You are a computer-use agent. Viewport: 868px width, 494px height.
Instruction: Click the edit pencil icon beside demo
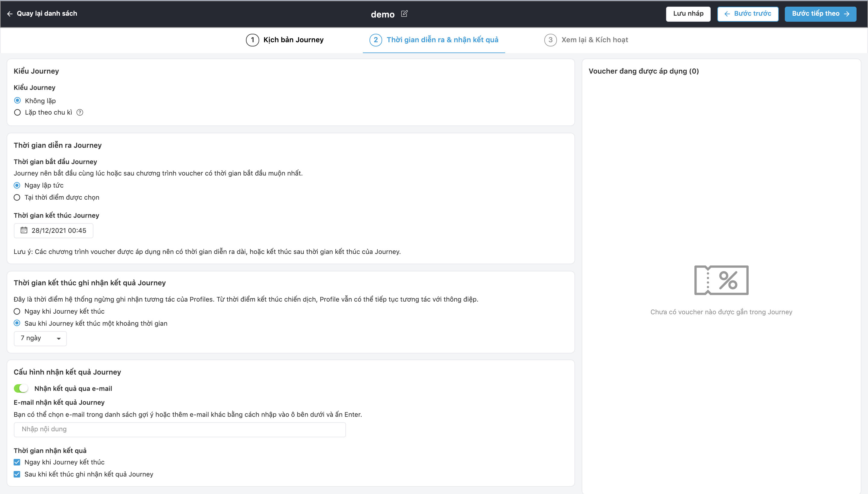tap(404, 14)
